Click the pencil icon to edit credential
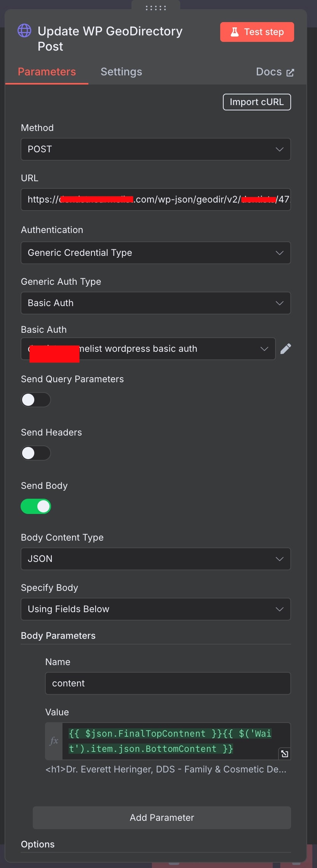This screenshot has width=317, height=868. click(286, 349)
